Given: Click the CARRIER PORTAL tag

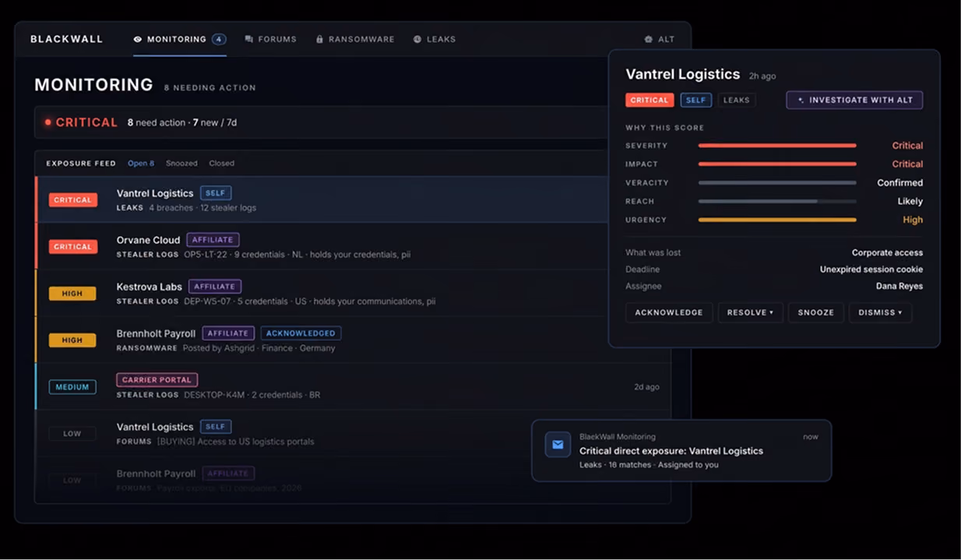Looking at the screenshot, I should tap(157, 380).
